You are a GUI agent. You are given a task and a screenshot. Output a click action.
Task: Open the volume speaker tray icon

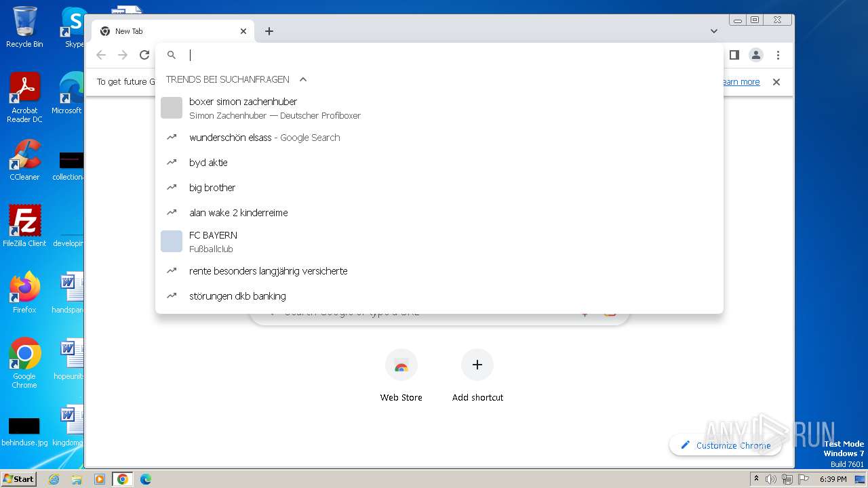771,479
